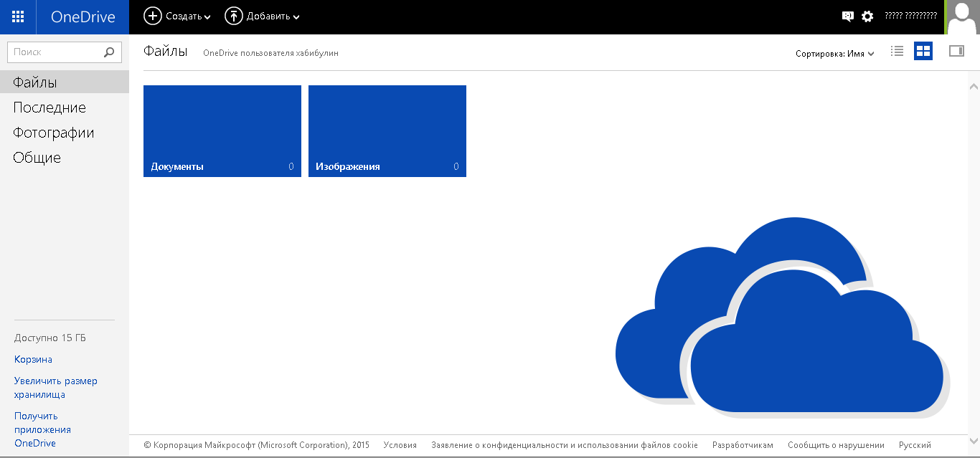The height and width of the screenshot is (458, 980).
Task: Click the OneDrive logo in header
Action: [x=83, y=16]
